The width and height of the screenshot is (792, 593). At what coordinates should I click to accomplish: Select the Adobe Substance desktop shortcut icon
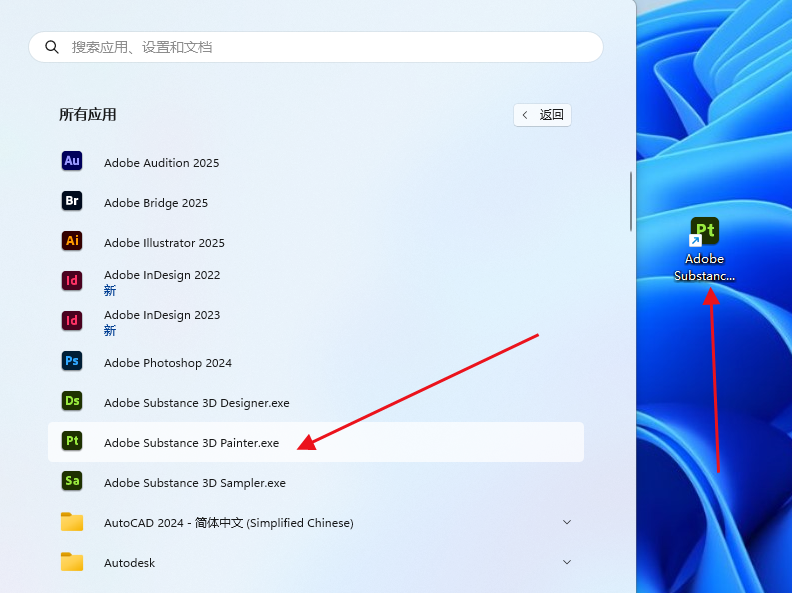704,232
